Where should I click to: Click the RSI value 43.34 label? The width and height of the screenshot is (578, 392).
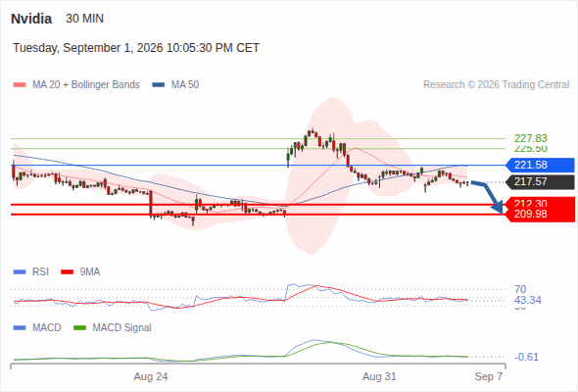528,300
